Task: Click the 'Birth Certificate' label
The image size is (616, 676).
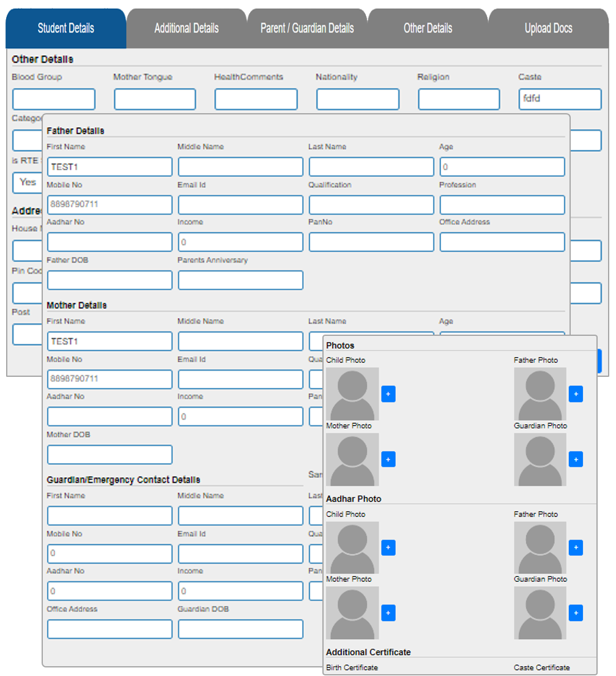Action: [352, 667]
